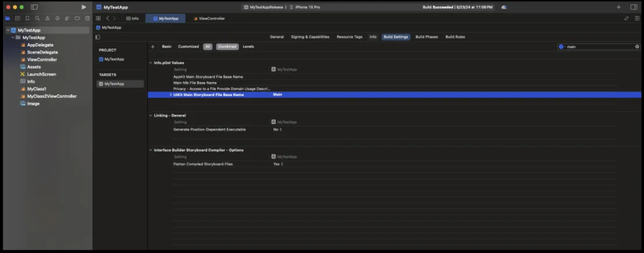Show All build settings filter
The width and height of the screenshot is (644, 253).
tap(208, 46)
